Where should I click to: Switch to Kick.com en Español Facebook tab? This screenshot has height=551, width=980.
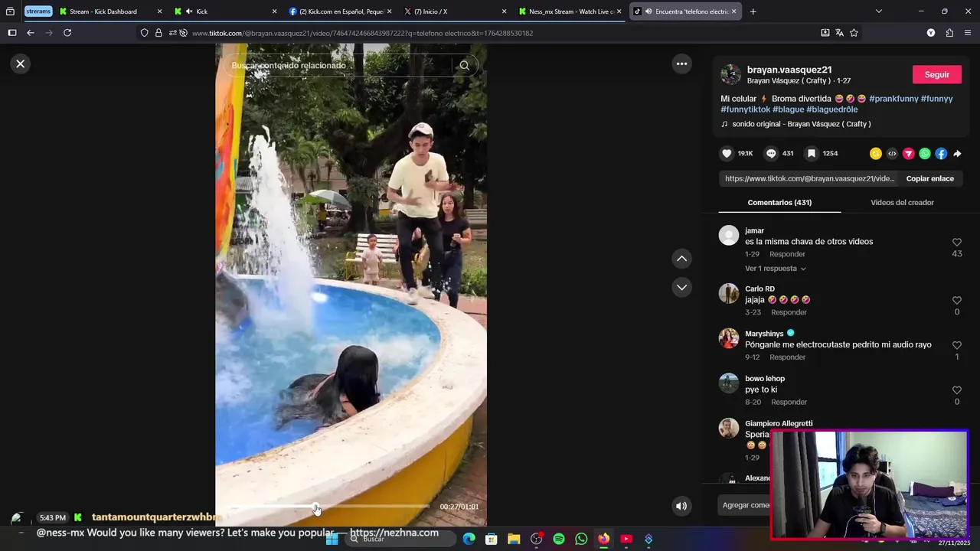point(340,11)
